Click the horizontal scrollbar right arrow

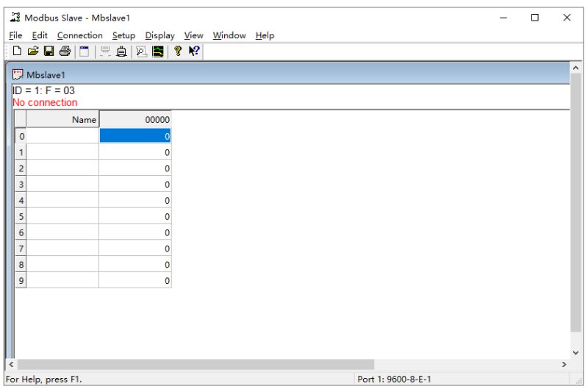tap(564, 364)
